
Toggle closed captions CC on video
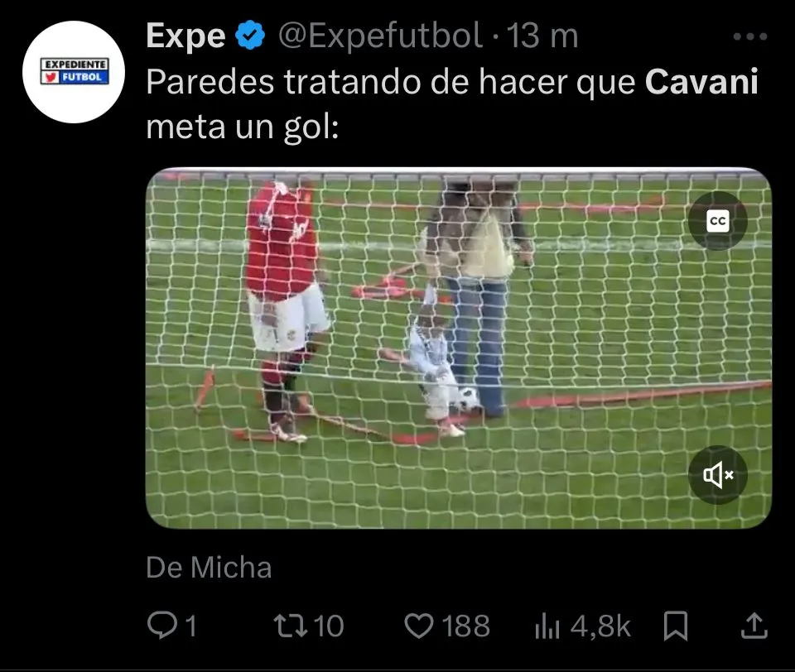717,221
